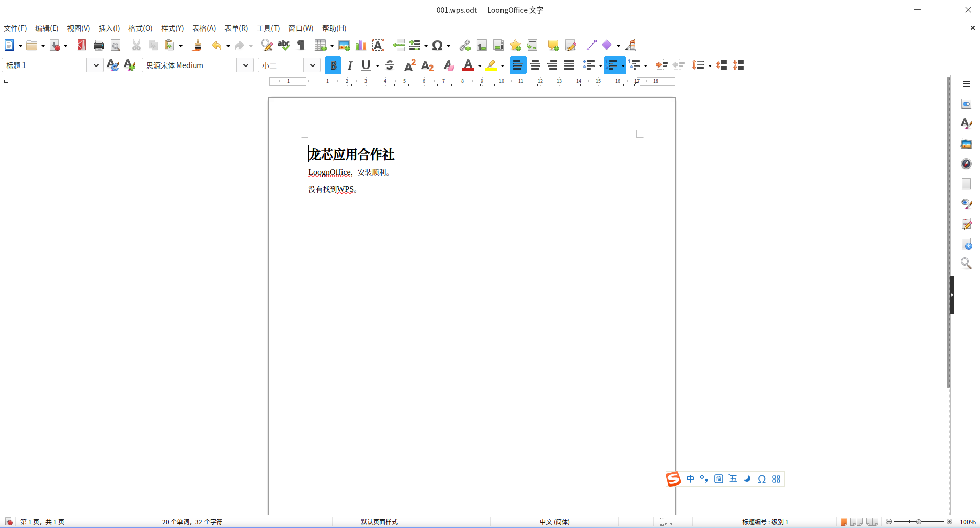
Task: Open the 编辑(E) menu
Action: tap(47, 28)
